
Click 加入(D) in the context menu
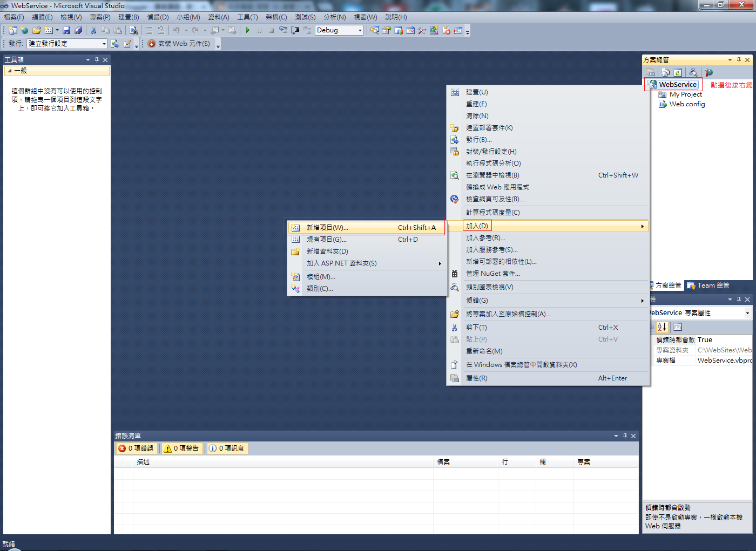tap(548, 226)
